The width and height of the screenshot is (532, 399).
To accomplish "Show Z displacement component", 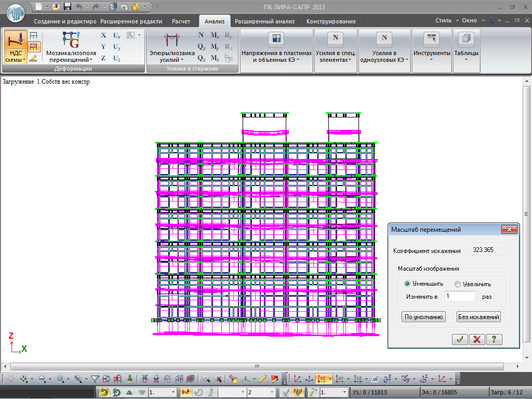I will (103, 58).
